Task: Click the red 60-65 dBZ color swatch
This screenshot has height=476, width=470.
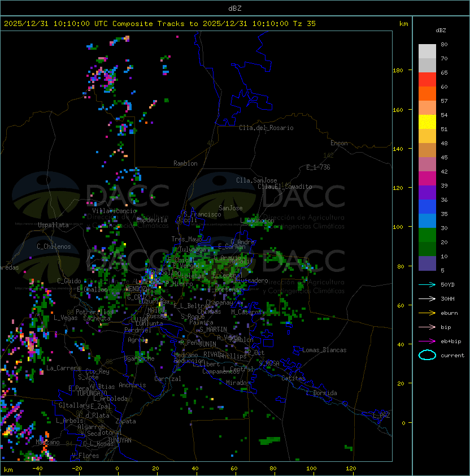Action: coord(427,80)
